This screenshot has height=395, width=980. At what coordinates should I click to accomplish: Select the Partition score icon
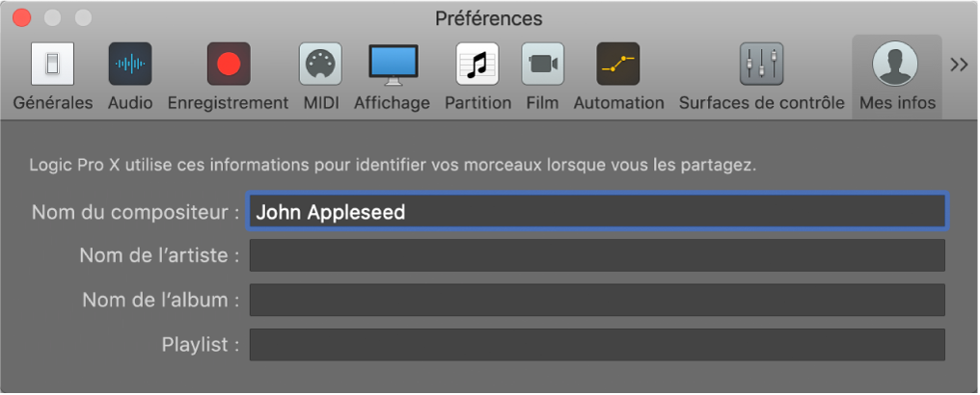[x=477, y=66]
